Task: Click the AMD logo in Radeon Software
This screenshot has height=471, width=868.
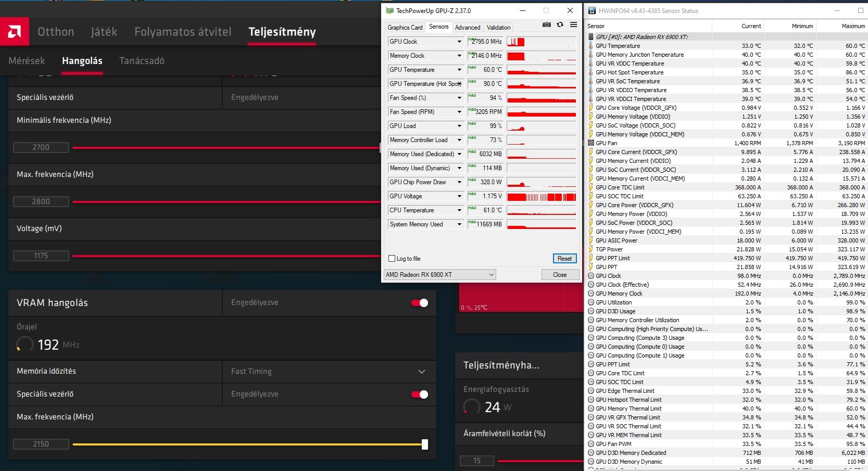Action: pyautogui.click(x=15, y=32)
